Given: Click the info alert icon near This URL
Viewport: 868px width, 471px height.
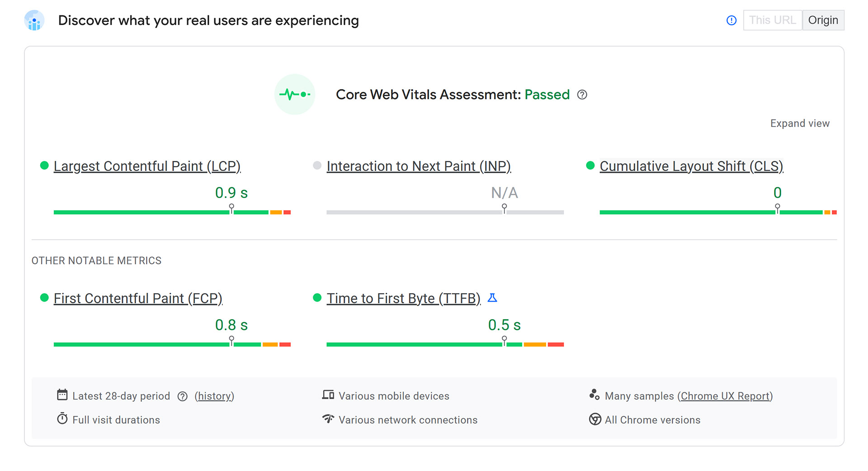Looking at the screenshot, I should tap(731, 20).
